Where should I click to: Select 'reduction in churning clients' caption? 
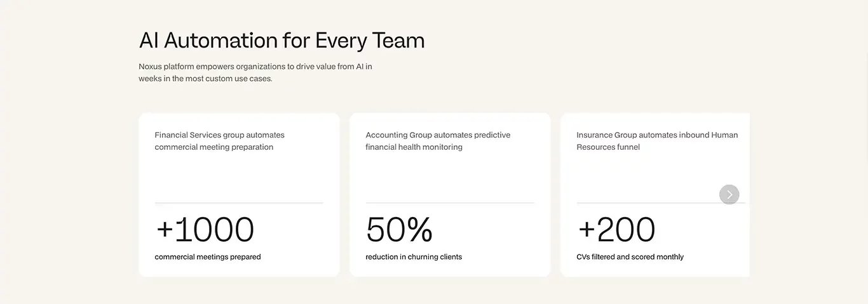pos(414,257)
